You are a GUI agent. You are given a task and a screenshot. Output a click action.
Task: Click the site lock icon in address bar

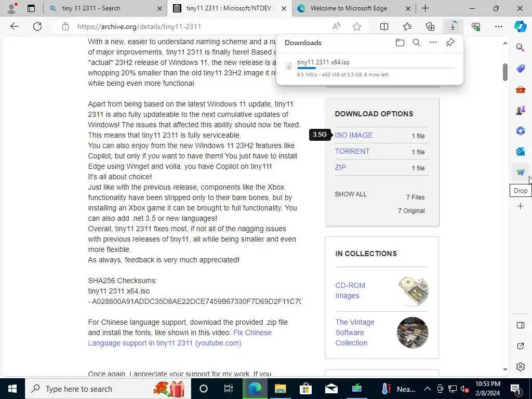(65, 26)
